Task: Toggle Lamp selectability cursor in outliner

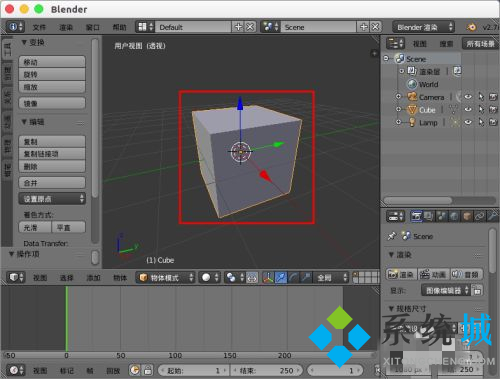Action: [481, 122]
